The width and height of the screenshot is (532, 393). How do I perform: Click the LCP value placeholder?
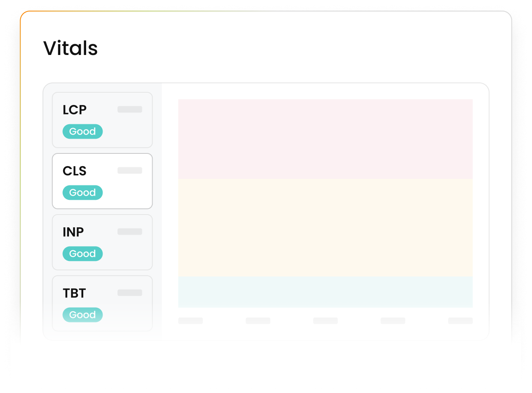coord(129,109)
